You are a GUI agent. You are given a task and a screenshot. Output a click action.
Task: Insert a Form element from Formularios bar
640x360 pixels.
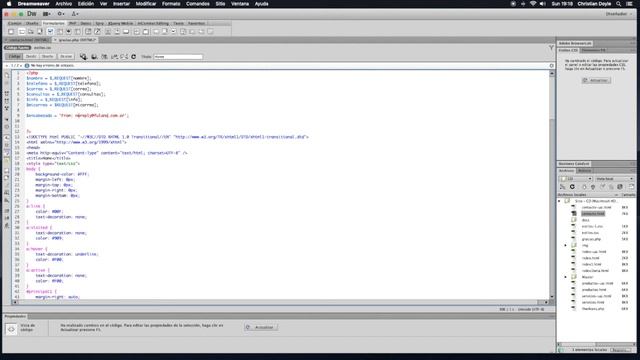coord(11,31)
